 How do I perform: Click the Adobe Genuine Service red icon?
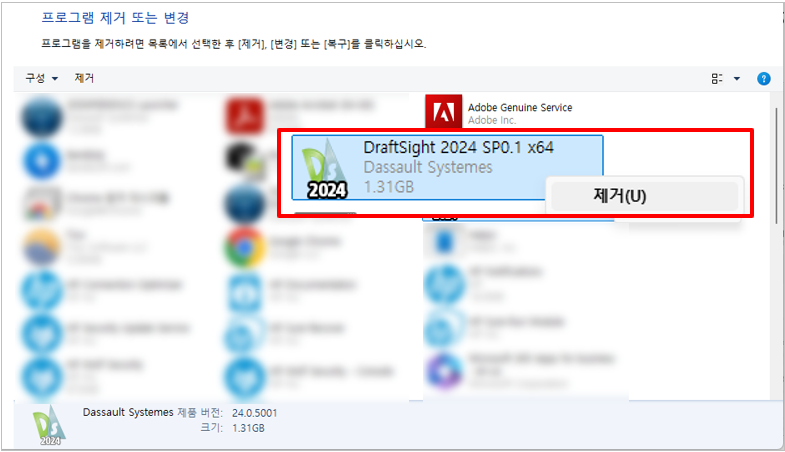[444, 111]
